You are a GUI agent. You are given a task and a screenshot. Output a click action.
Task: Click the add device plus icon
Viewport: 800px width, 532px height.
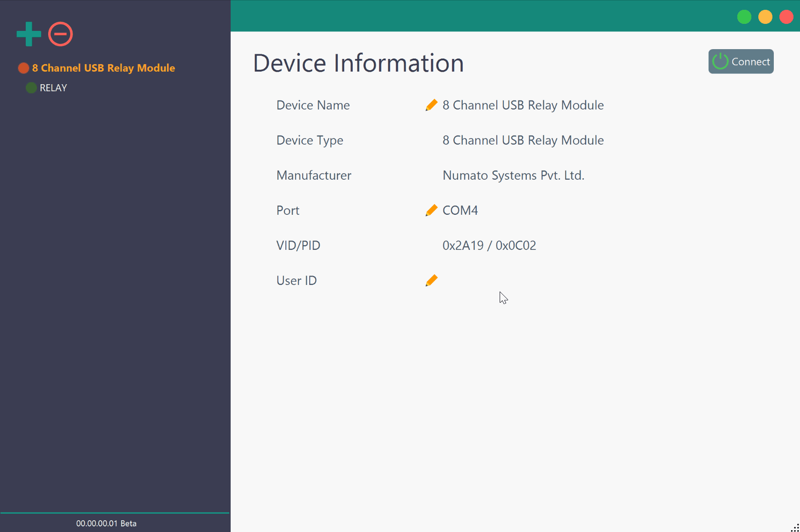28,33
